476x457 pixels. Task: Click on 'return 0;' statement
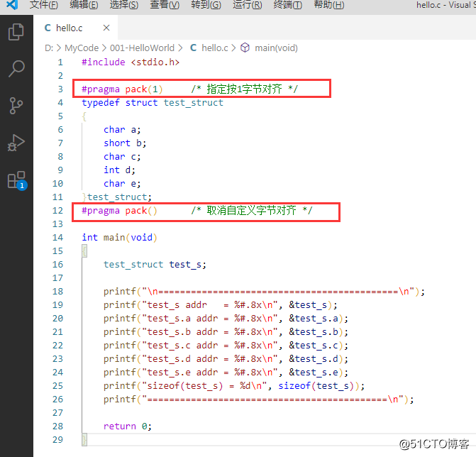pyautogui.click(x=128, y=426)
